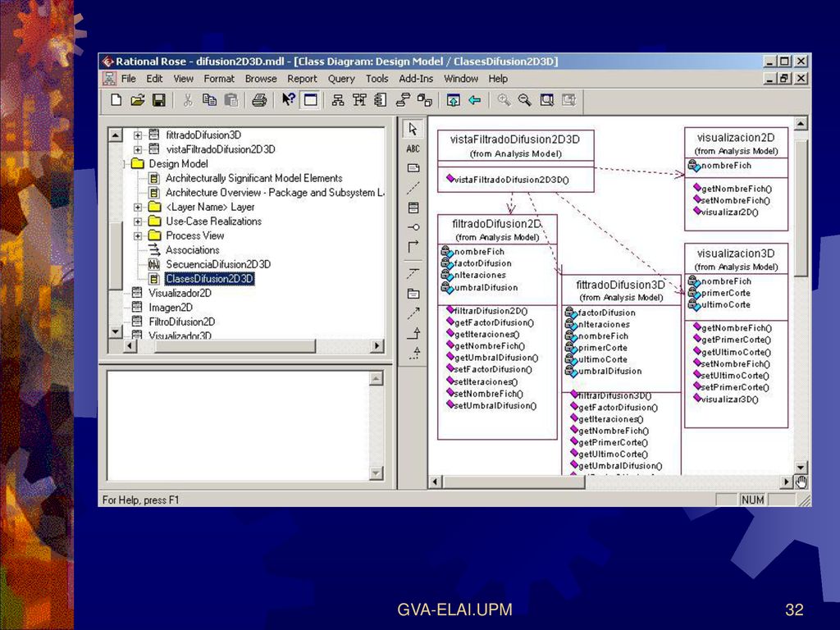Image resolution: width=840 pixels, height=630 pixels.
Task: Fit the diagram in the window
Action: pos(546,100)
